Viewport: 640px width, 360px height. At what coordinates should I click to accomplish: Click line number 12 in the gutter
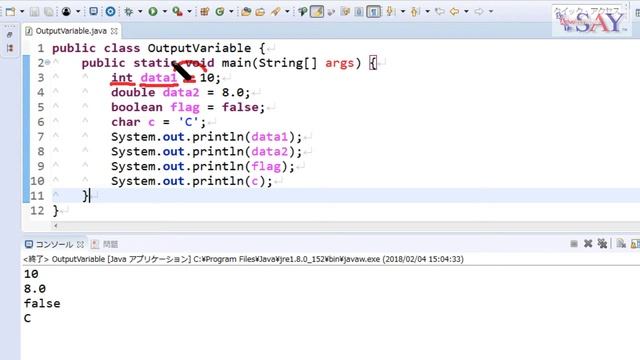point(37,211)
